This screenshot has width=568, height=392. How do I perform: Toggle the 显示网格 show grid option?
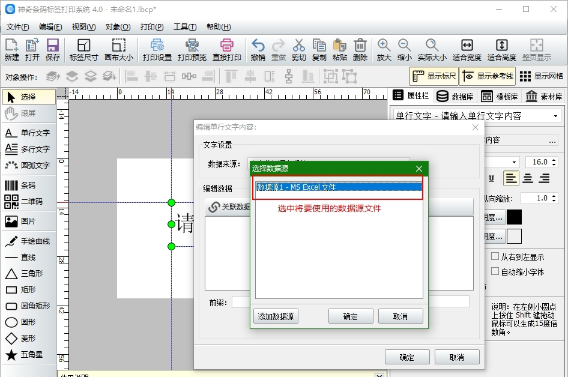coord(542,76)
